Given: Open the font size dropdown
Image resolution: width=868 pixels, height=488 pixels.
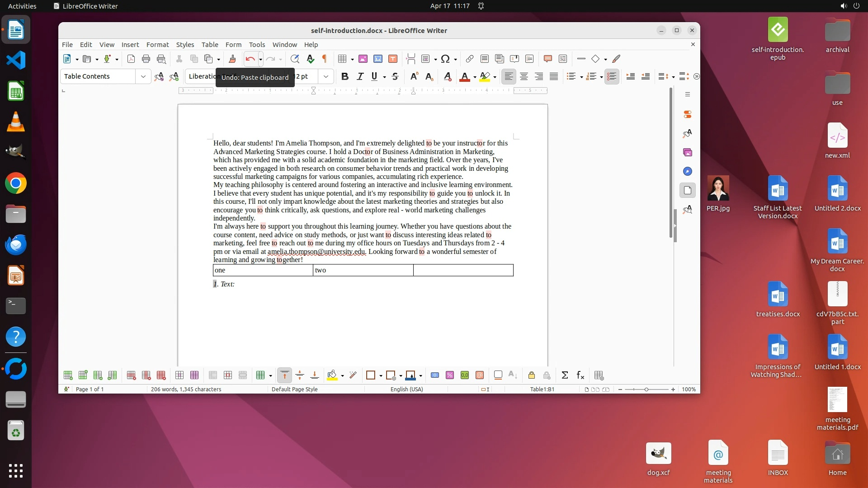Looking at the screenshot, I should [326, 76].
